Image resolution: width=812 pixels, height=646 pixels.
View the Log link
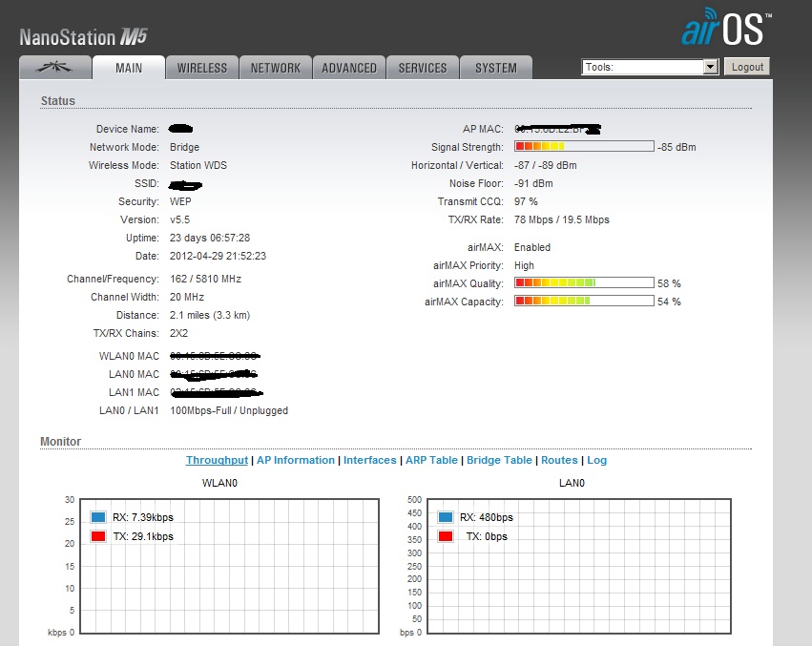[596, 460]
